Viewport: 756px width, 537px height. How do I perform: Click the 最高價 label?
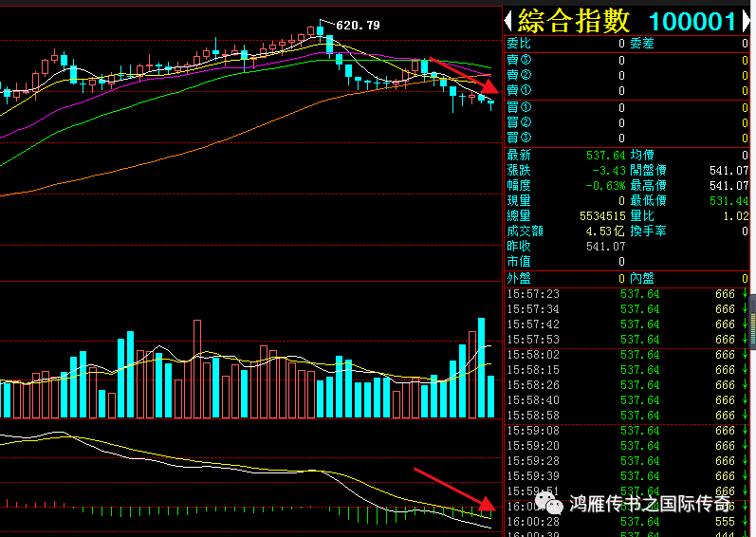649,186
